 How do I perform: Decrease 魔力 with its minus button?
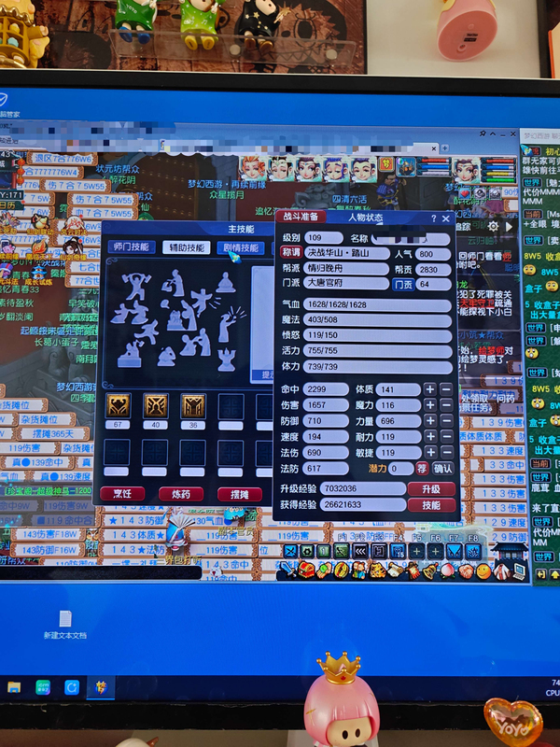pos(446,405)
